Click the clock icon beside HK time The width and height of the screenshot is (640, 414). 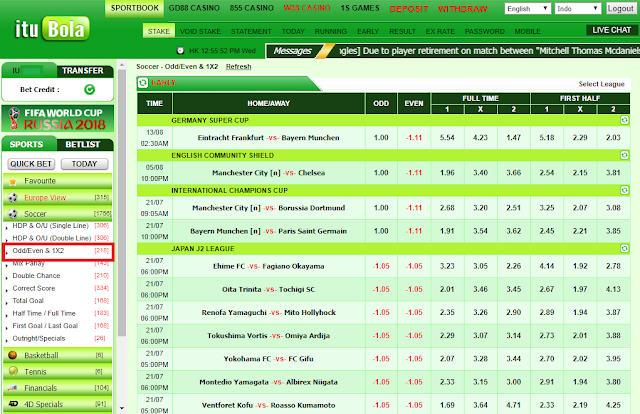coord(180,51)
